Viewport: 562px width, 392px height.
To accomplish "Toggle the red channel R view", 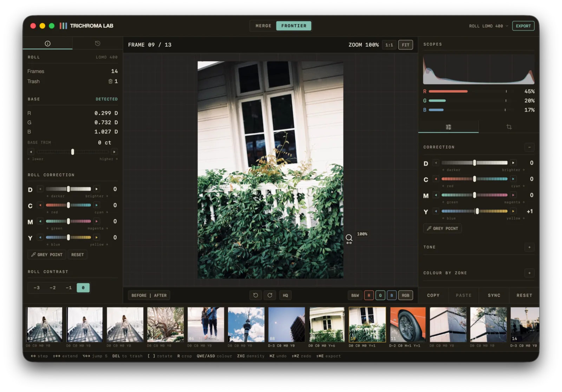I will click(x=369, y=295).
